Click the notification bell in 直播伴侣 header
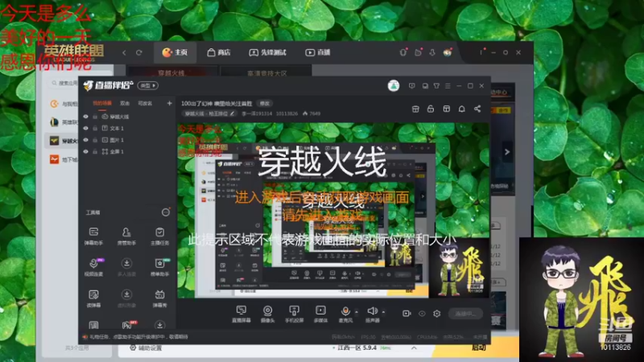The height and width of the screenshot is (362, 644). coord(461,109)
